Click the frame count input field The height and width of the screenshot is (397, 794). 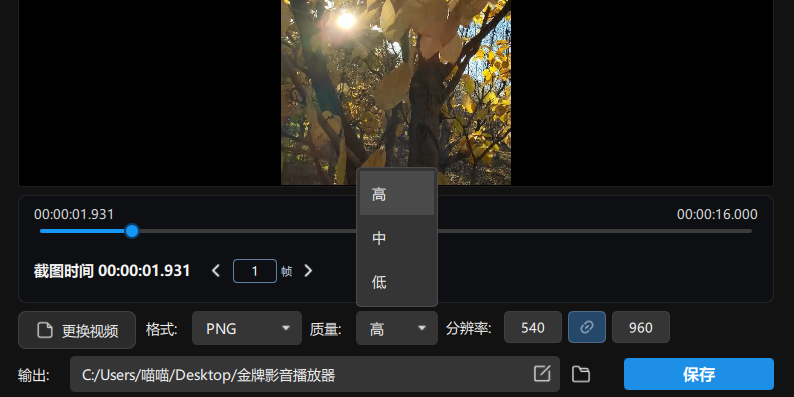[255, 271]
